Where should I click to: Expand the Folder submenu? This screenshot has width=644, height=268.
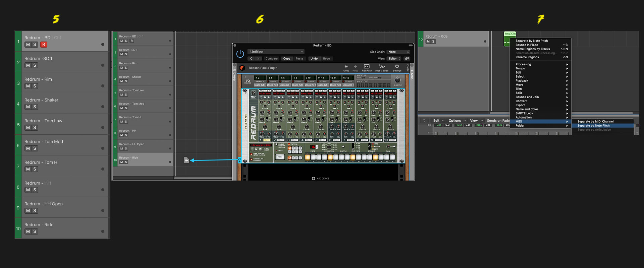[x=541, y=126]
